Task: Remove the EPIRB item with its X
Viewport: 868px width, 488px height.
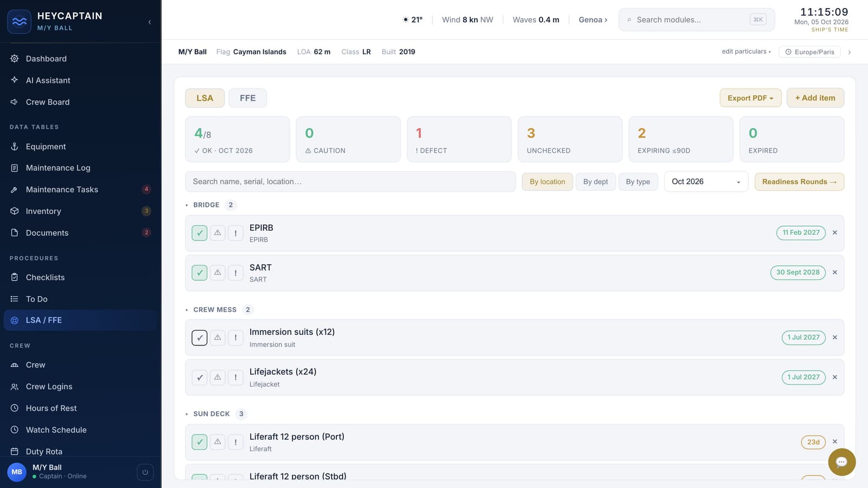Action: pyautogui.click(x=835, y=233)
